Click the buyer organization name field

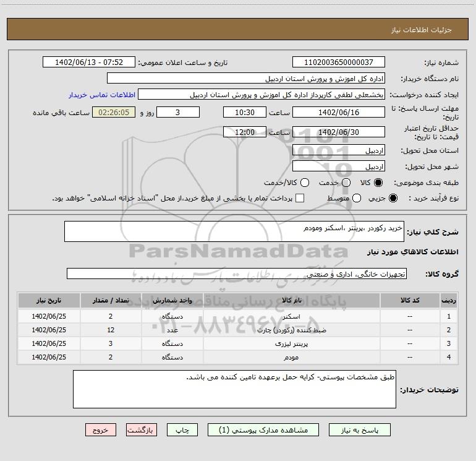(x=246, y=78)
